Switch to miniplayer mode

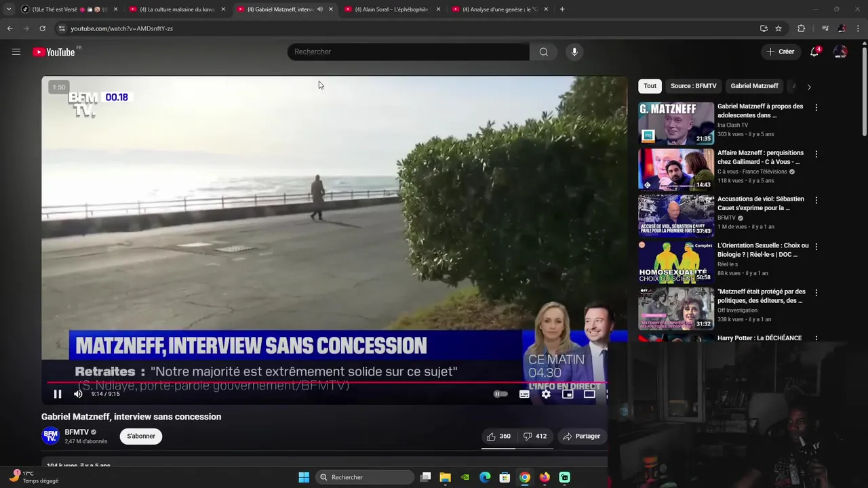tap(568, 394)
